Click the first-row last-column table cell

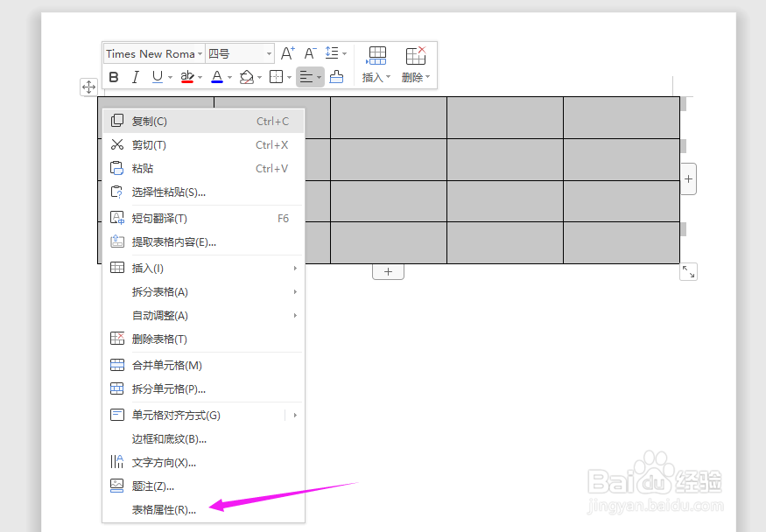[622, 117]
